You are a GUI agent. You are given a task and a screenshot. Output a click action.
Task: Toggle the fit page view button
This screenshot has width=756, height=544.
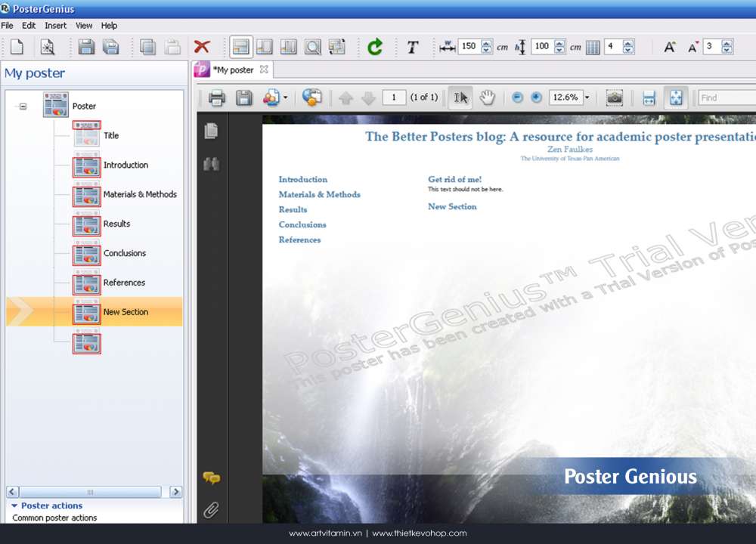[676, 97]
